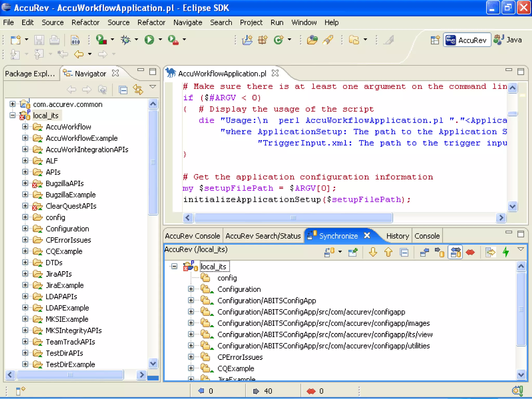This screenshot has width=532, height=399.
Task: Select the AccuRev perspective button
Action: 467,40
